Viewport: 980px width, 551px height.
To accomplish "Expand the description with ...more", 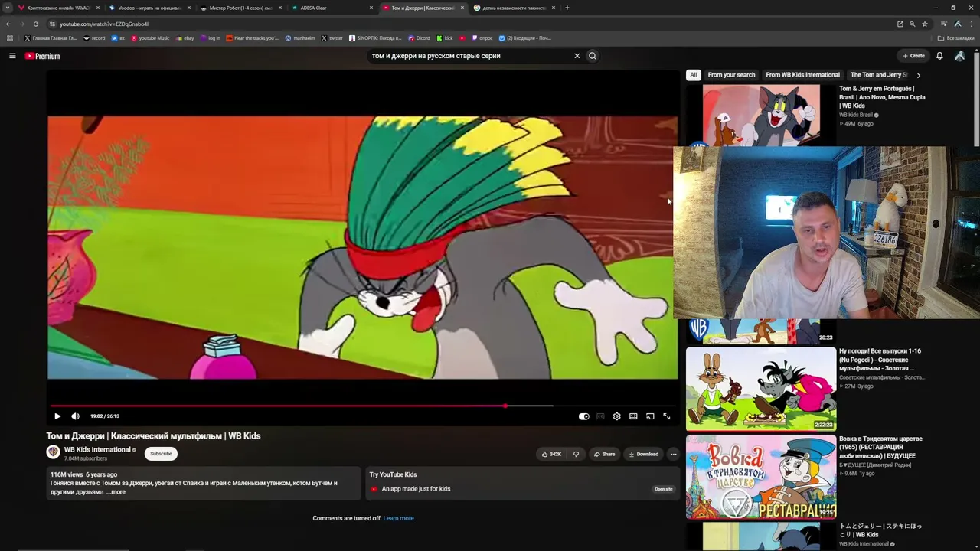I will (x=116, y=492).
